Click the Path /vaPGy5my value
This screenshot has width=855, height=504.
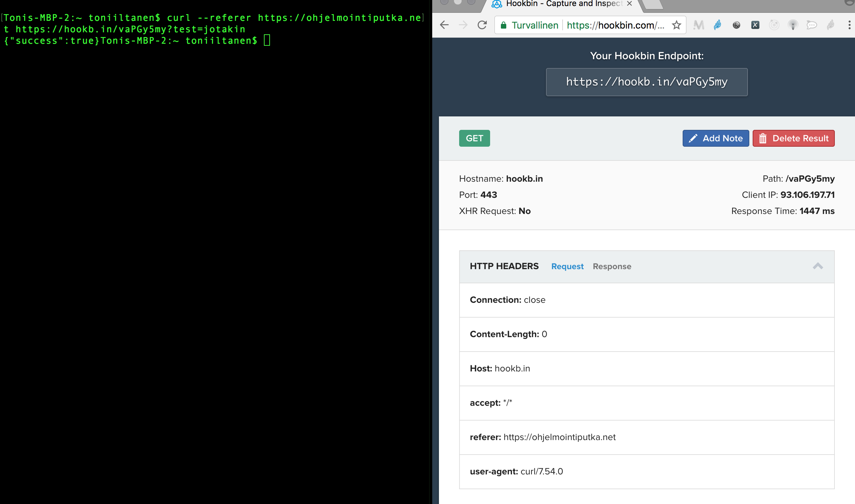(x=810, y=179)
